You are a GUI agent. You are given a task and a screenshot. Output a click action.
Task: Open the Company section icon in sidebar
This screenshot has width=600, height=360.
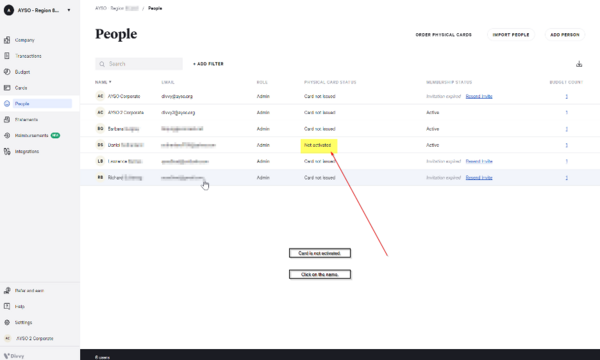(x=7, y=40)
